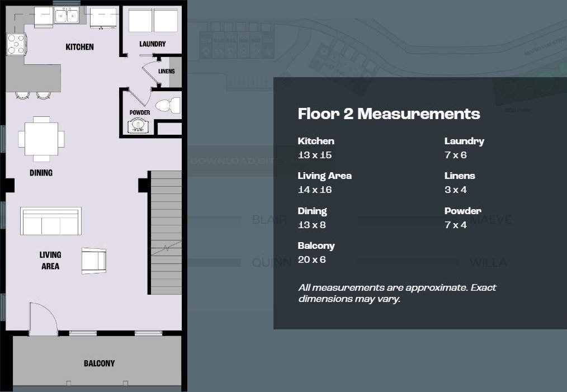Click the gray kitchen island counter

point(33,78)
